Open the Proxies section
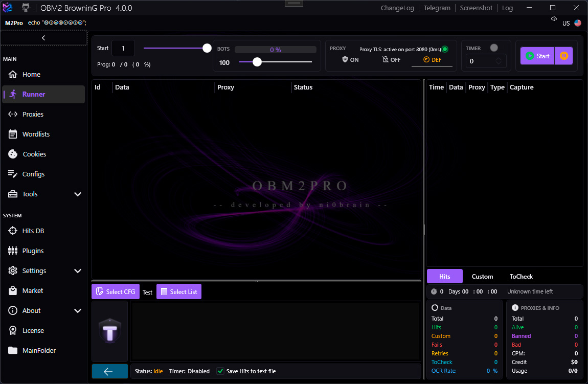 43,114
